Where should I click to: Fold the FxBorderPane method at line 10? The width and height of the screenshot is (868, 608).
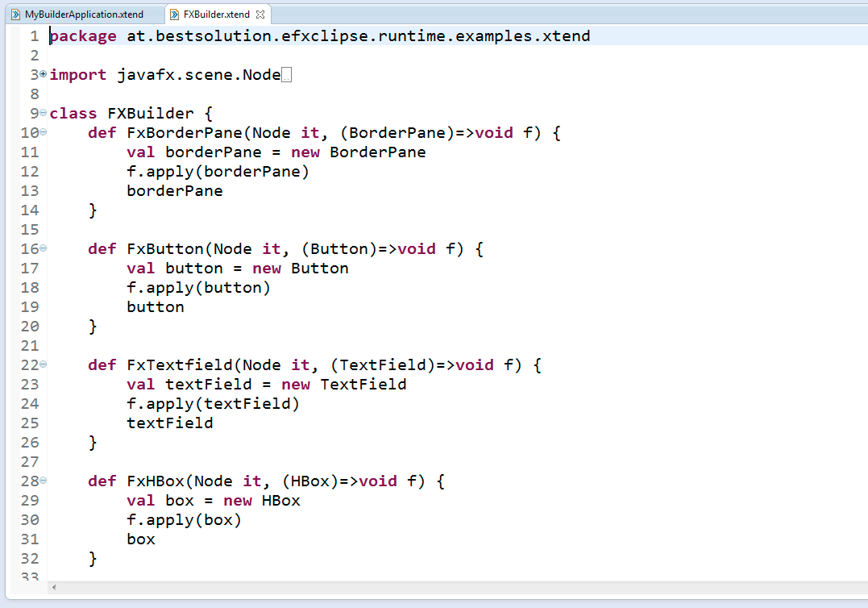44,132
